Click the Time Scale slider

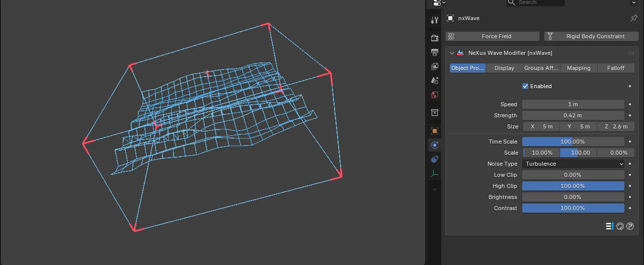click(573, 142)
